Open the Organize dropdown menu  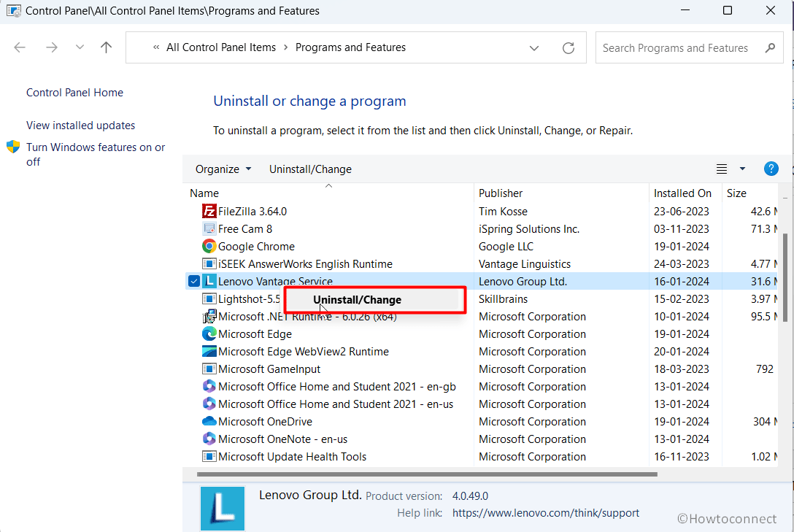pyautogui.click(x=223, y=169)
